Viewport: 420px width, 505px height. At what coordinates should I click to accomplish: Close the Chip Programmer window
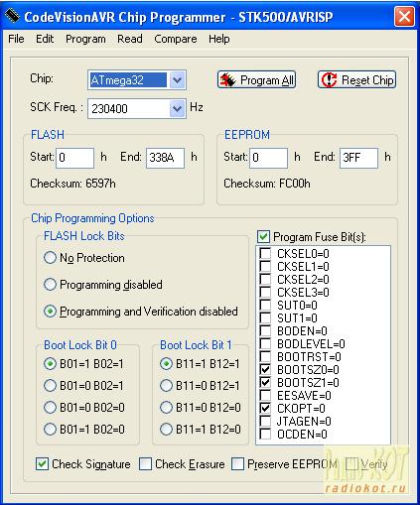pos(404,17)
